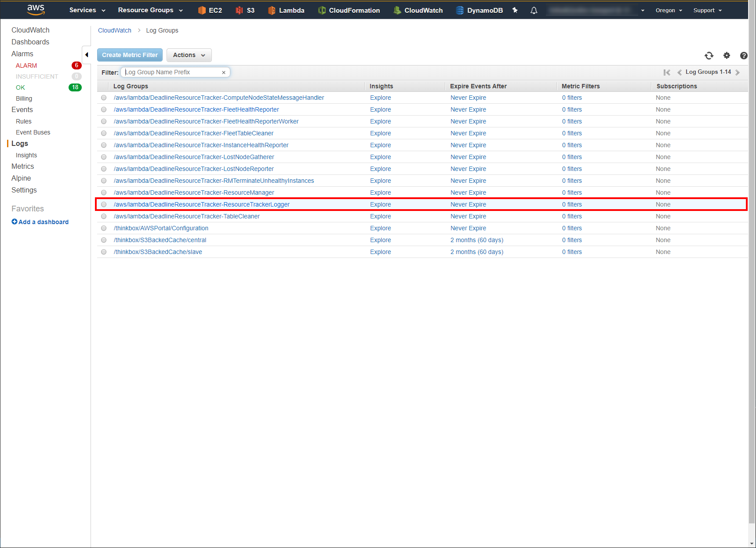Click the Add a dashboard link
This screenshot has height=548, width=756.
tap(44, 222)
